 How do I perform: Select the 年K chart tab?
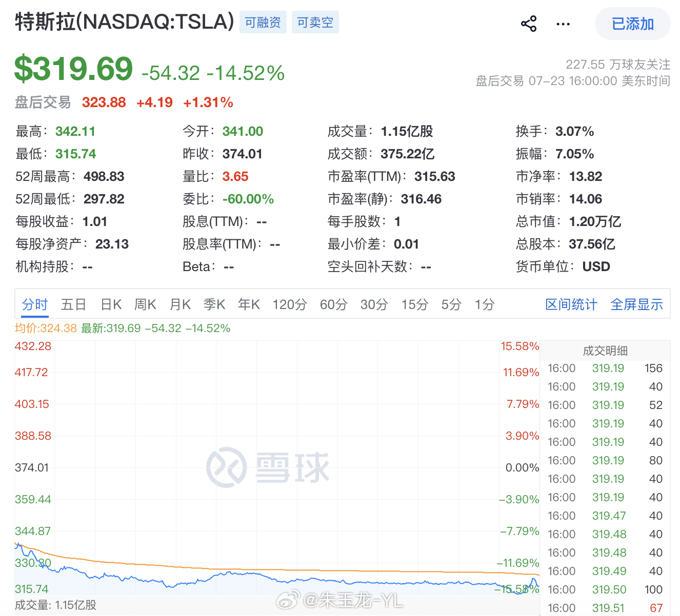(x=249, y=304)
